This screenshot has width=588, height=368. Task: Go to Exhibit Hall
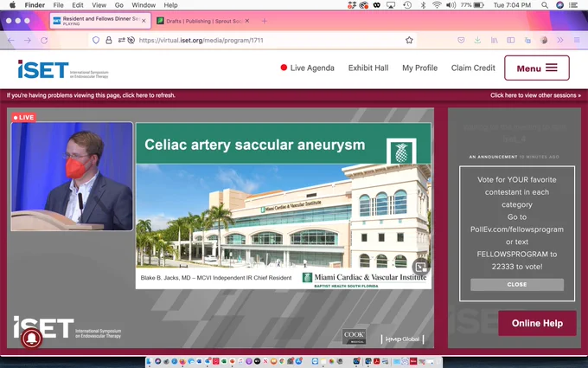(x=368, y=68)
